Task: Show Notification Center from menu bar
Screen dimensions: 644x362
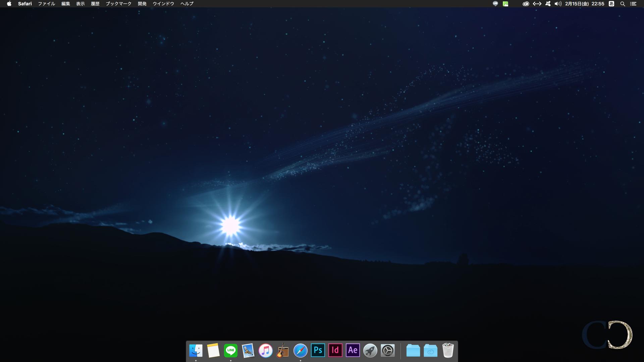Action: pos(633,4)
